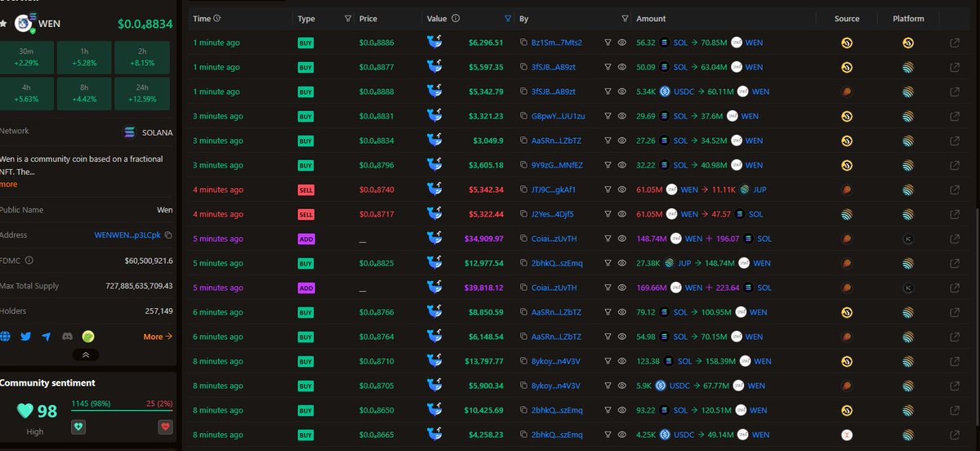Open external link for the $4,258.23 buy
The height and width of the screenshot is (451, 980).
pos(955,435)
